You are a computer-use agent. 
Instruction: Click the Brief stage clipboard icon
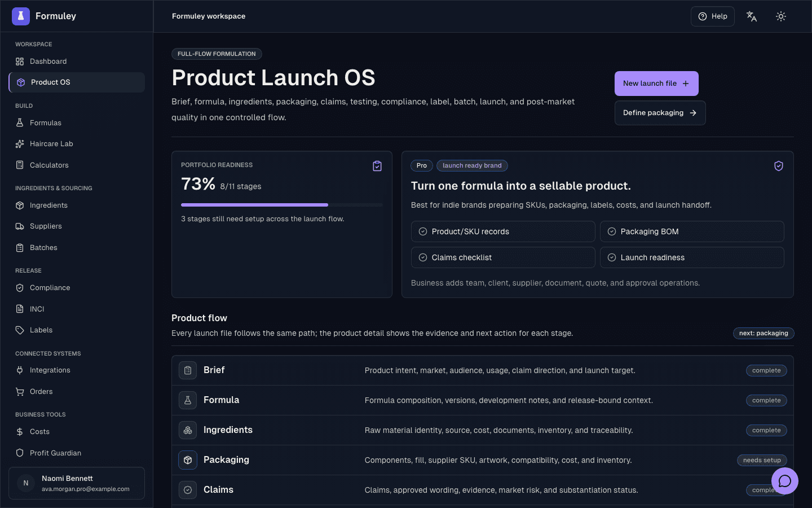click(x=188, y=370)
